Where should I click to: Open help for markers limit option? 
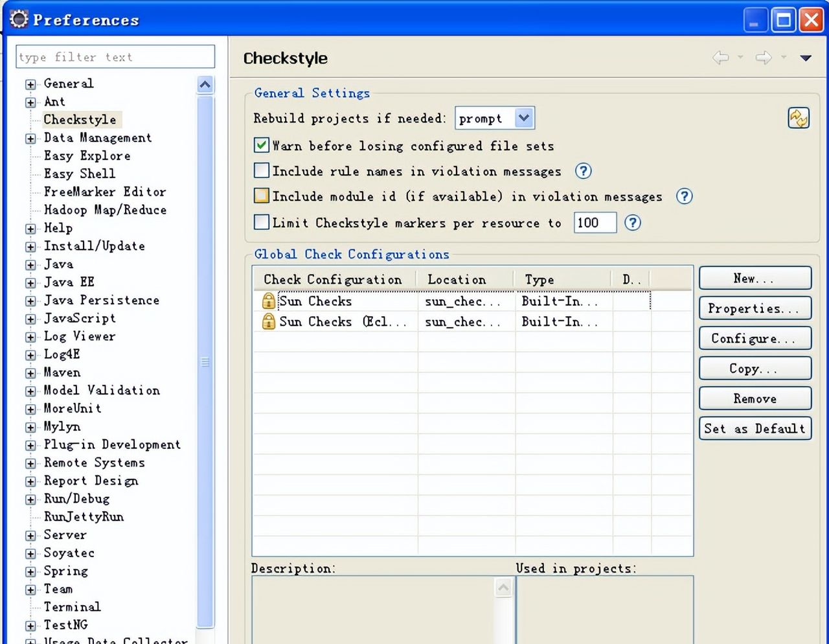(633, 223)
